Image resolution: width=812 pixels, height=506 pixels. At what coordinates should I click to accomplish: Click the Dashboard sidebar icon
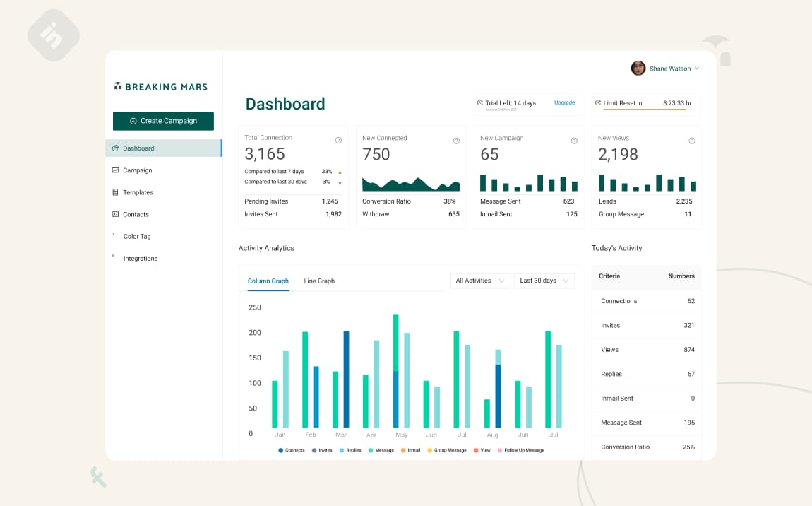pos(116,148)
